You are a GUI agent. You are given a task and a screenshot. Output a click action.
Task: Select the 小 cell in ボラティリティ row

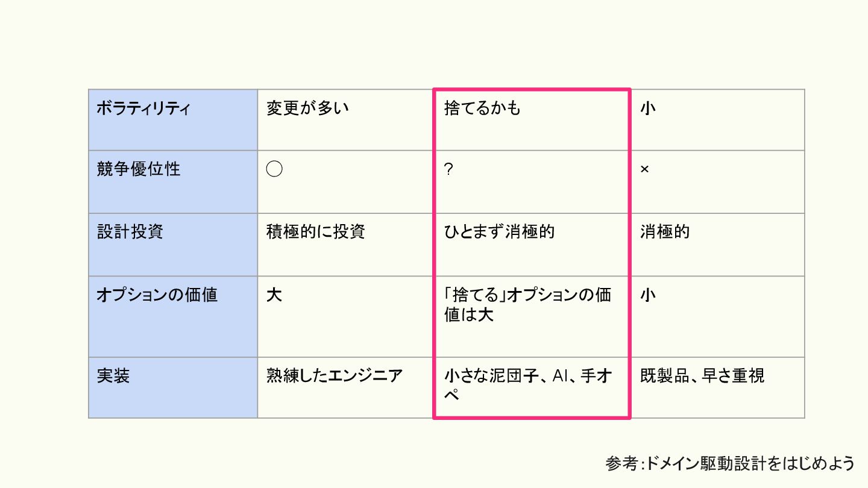(717, 120)
